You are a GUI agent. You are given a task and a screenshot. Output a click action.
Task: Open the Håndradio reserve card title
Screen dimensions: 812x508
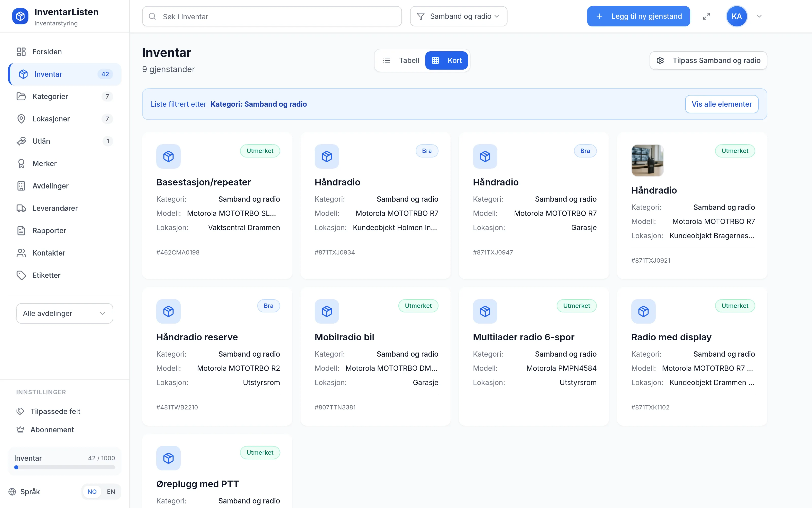pos(197,337)
